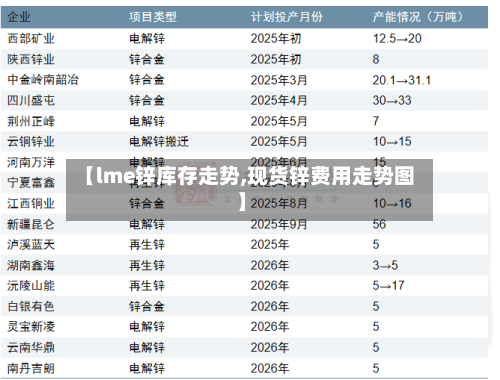
Task: Select the 宁夏富鑫 company cell
Action: tap(31, 183)
